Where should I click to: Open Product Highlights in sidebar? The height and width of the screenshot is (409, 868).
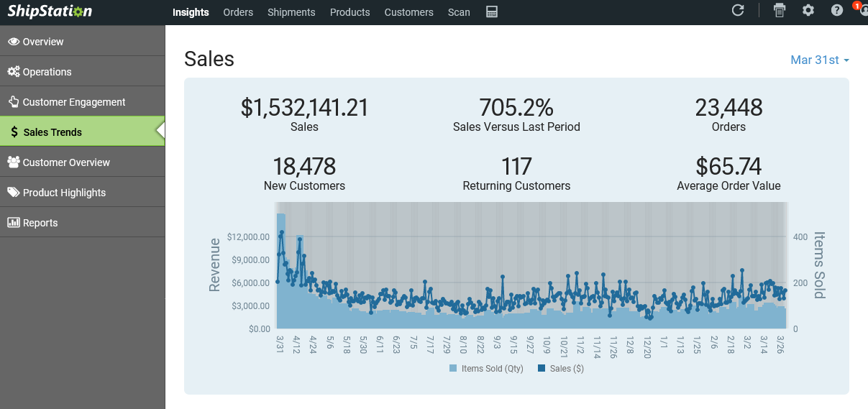click(64, 193)
